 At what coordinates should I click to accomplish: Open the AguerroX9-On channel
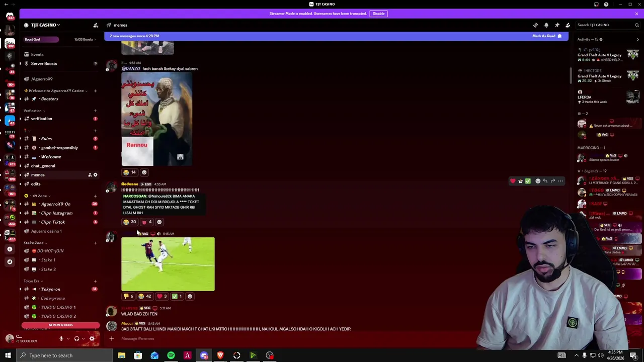tap(60, 204)
